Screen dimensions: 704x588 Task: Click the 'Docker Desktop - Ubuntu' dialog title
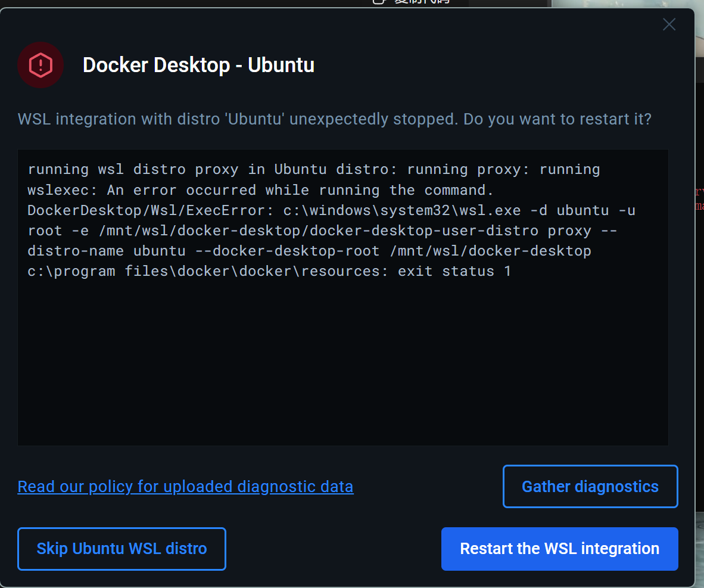[x=198, y=65]
